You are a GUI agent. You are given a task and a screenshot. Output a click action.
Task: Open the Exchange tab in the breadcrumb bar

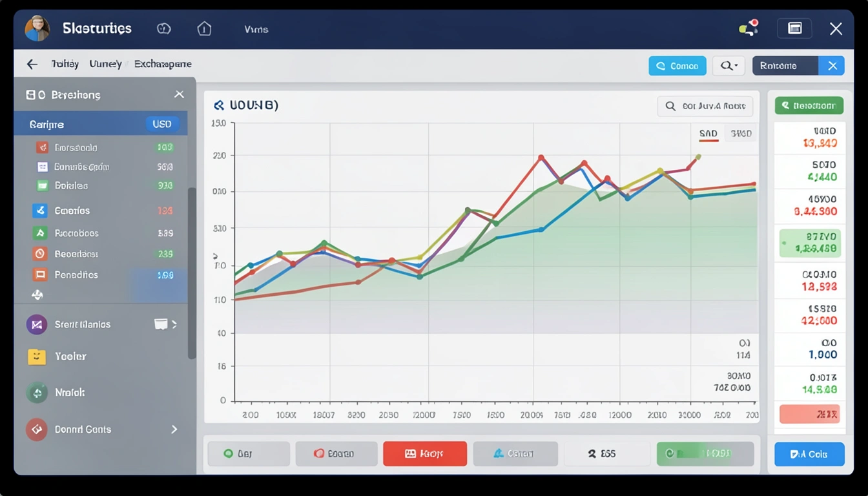point(163,64)
